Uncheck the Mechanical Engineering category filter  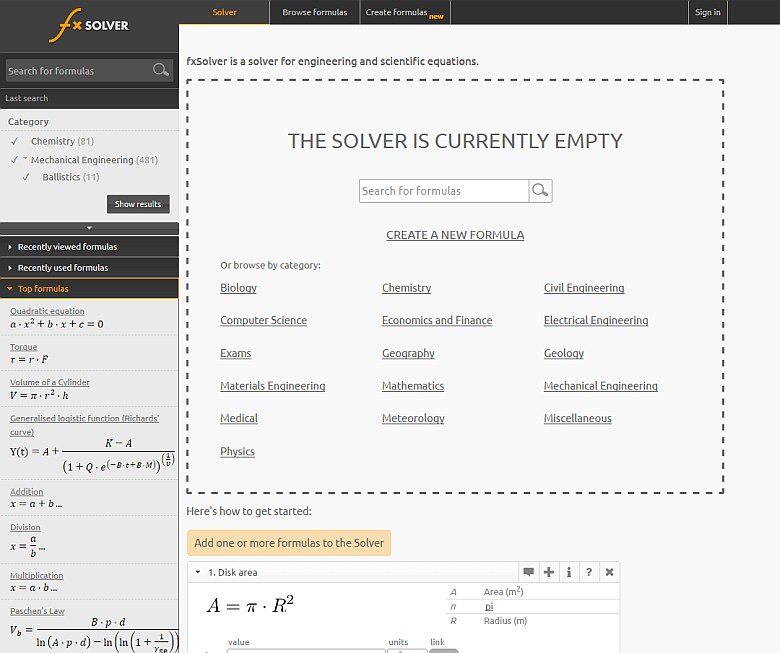(14, 160)
